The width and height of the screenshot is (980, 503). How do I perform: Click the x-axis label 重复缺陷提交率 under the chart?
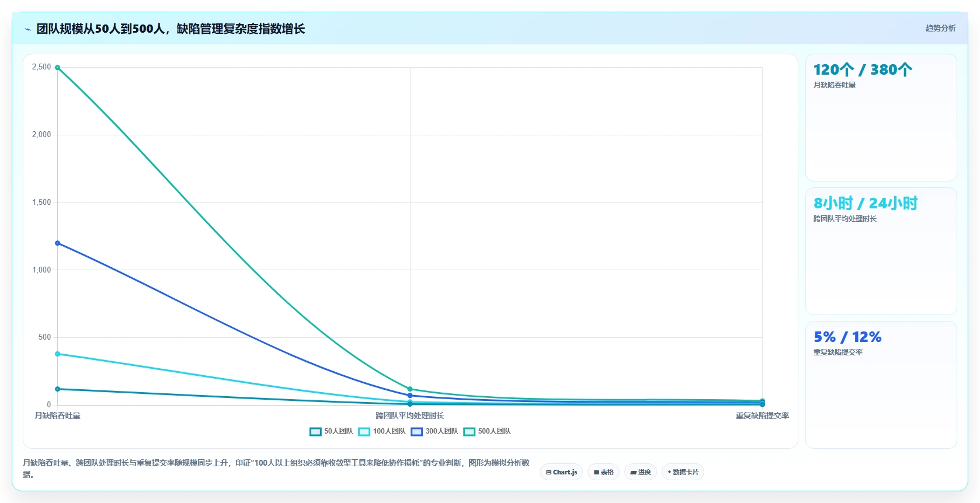762,415
